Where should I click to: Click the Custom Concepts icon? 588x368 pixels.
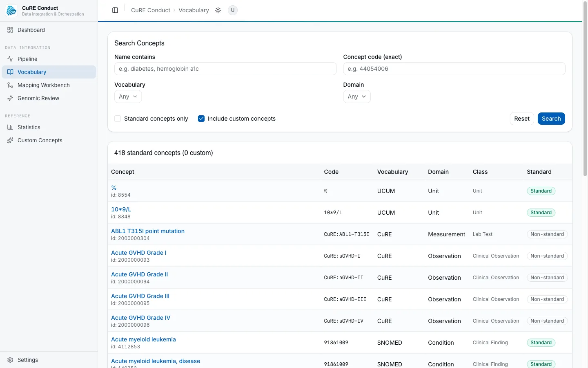(10, 140)
